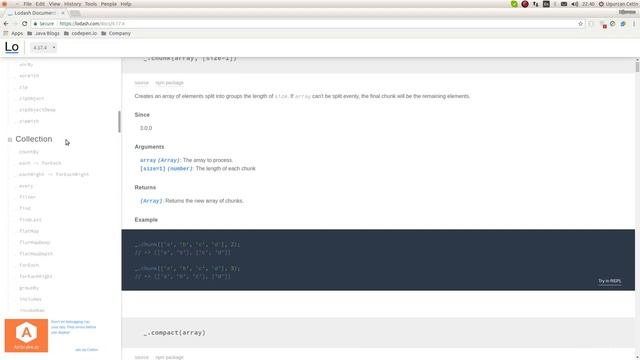Select findLast in the Collection list
The image size is (640, 360).
coord(30,220)
